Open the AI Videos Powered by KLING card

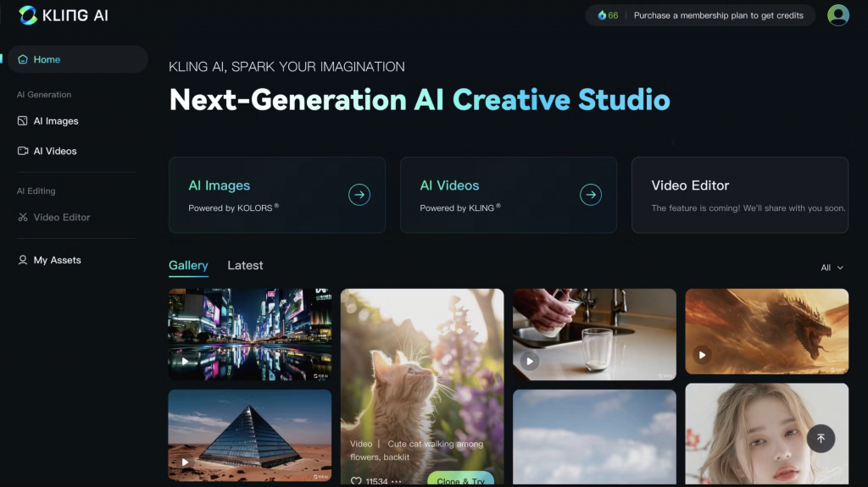[x=509, y=195]
